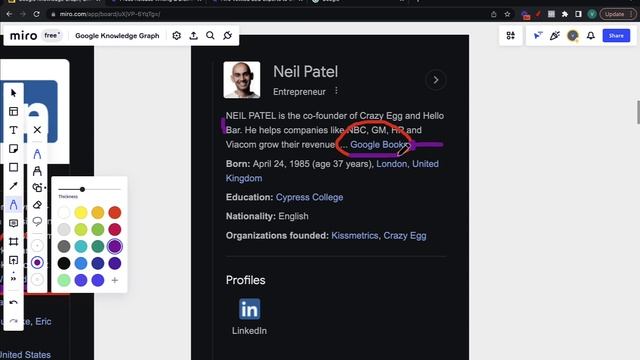Open export board upload icon
This screenshot has width=640, height=360.
point(193,36)
